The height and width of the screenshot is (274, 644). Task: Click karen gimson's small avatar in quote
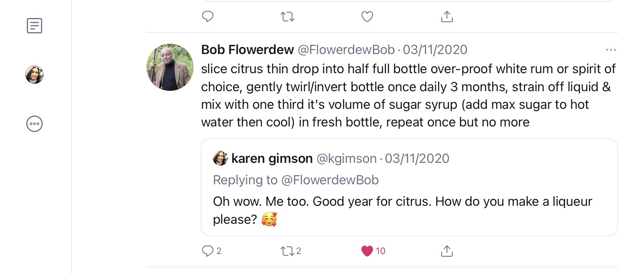[220, 158]
